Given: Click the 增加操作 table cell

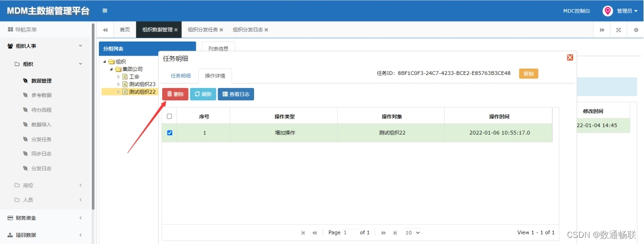Looking at the screenshot, I should pyautogui.click(x=283, y=133).
